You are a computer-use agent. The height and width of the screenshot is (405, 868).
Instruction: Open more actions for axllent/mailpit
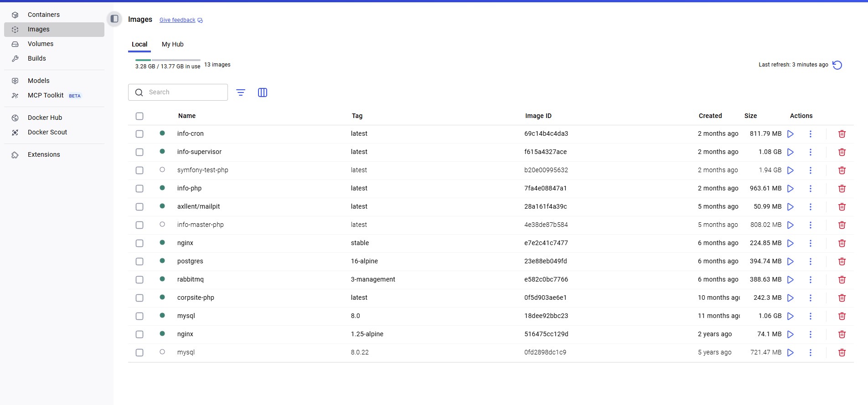811,207
